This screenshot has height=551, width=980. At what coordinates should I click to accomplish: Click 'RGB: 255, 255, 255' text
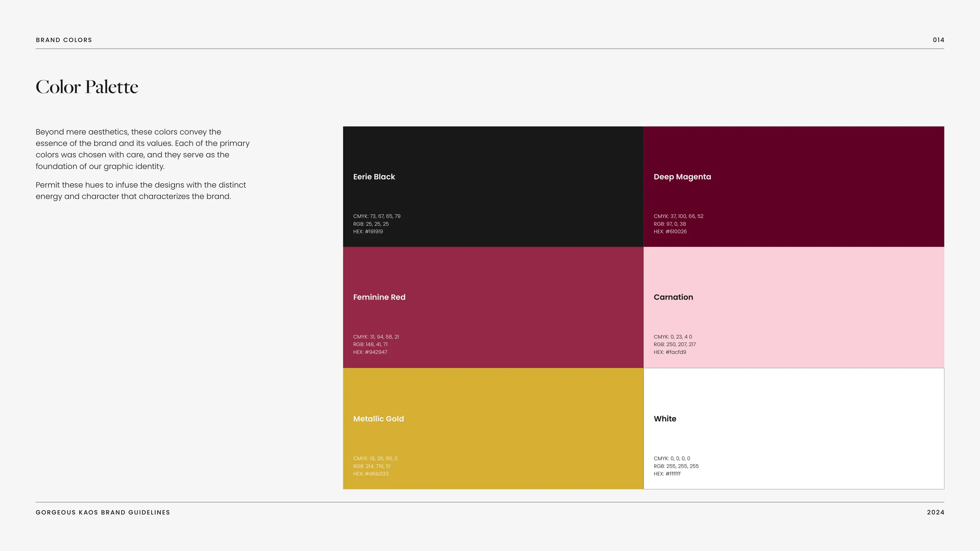676,466
